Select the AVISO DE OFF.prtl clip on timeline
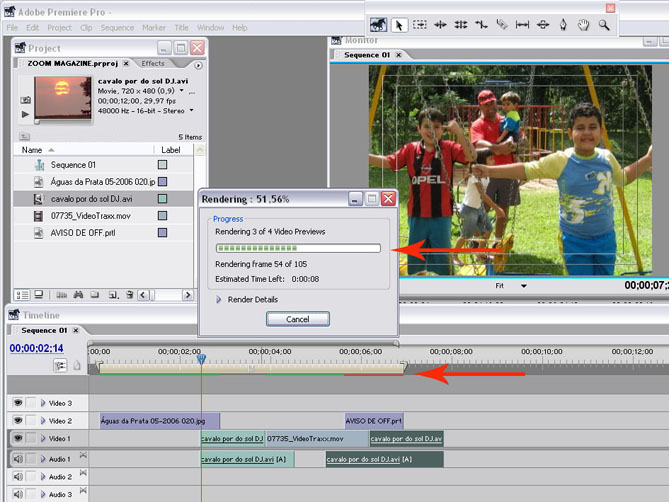Screen dimensions: 669x502 click(373, 421)
